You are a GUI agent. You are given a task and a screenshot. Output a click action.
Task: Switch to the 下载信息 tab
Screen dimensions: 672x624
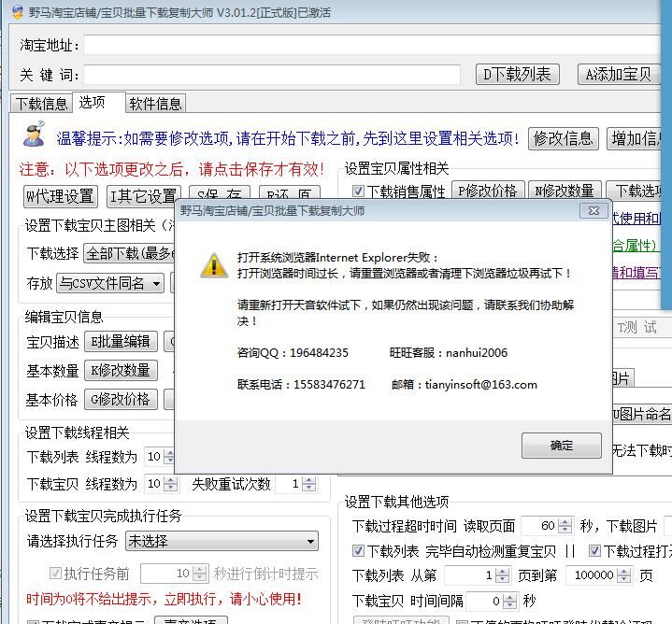(x=41, y=104)
